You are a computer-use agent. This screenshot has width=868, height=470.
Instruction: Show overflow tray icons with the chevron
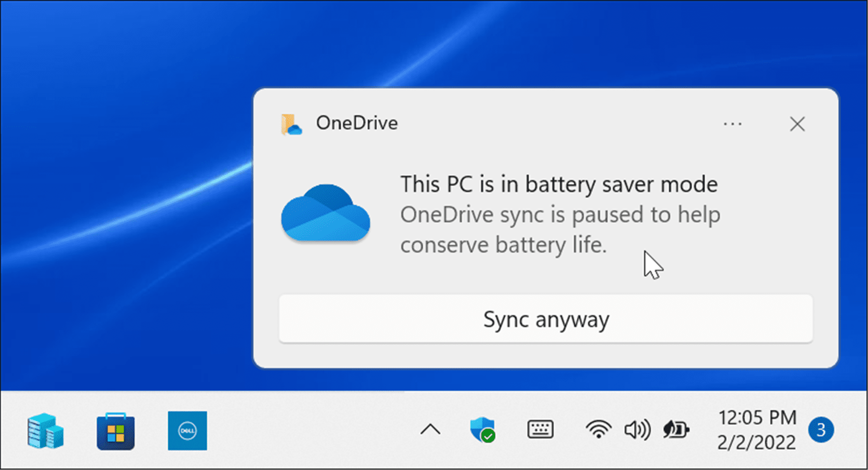coord(431,430)
